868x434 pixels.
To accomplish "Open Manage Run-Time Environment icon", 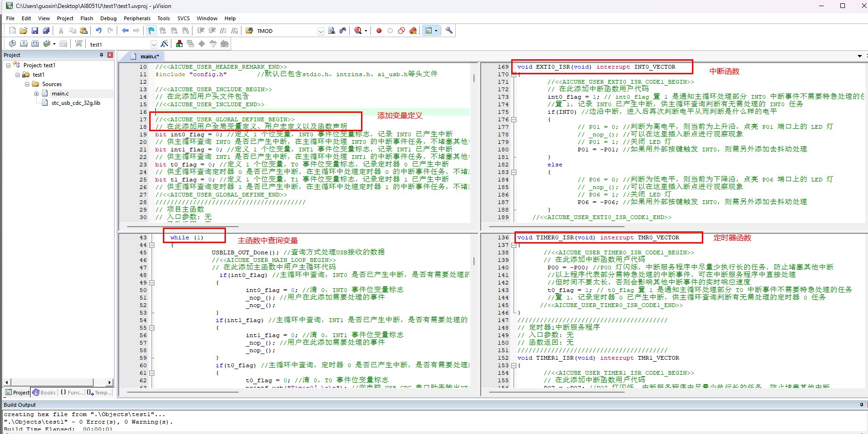I will (x=202, y=44).
